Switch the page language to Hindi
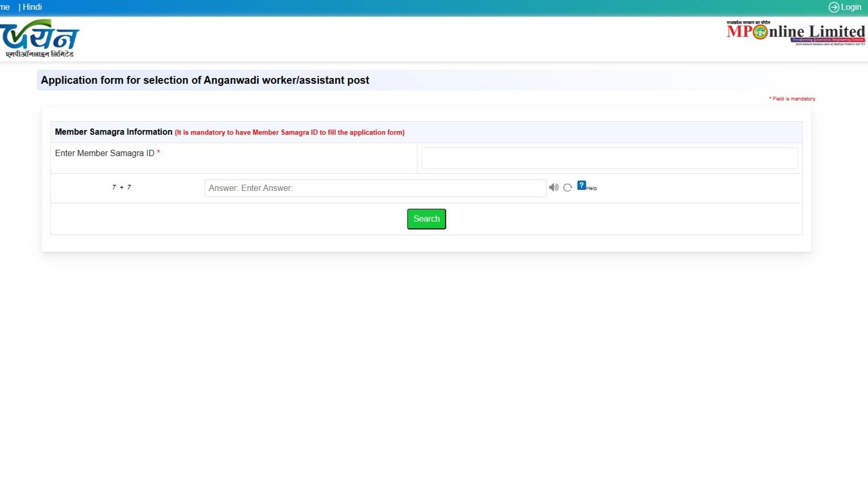Screen dimensions: 868x488 point(32,7)
